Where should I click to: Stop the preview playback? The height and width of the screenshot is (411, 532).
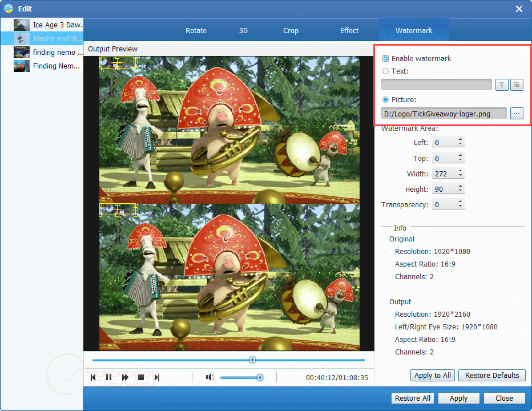141,377
